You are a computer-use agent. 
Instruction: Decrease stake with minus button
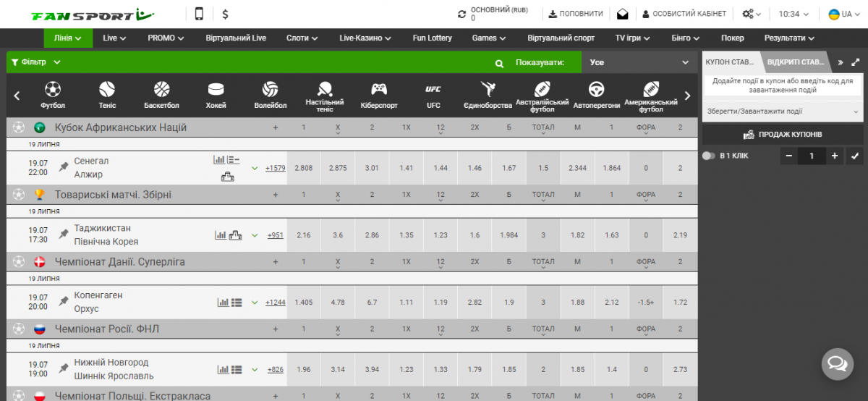[789, 156]
